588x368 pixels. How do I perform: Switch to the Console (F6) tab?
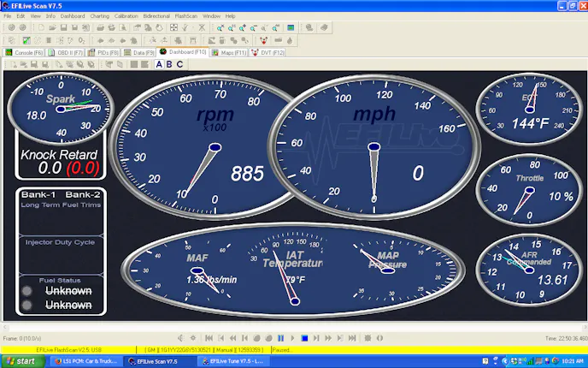(x=24, y=52)
